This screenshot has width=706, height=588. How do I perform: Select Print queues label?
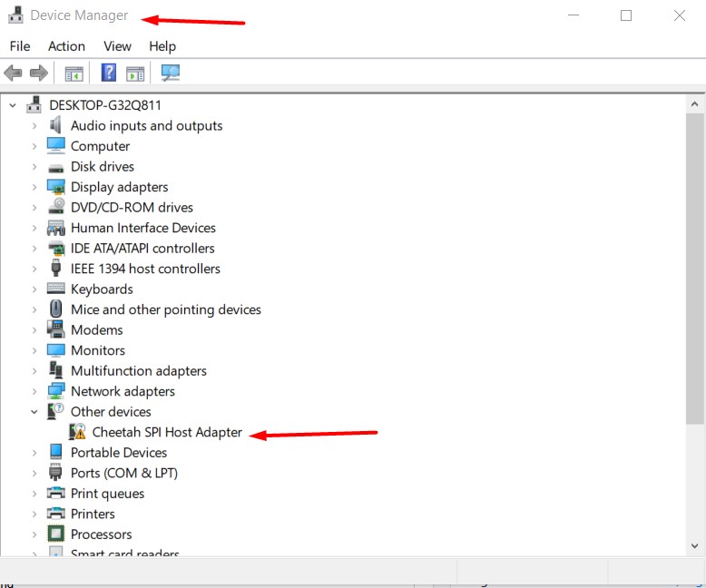point(107,494)
